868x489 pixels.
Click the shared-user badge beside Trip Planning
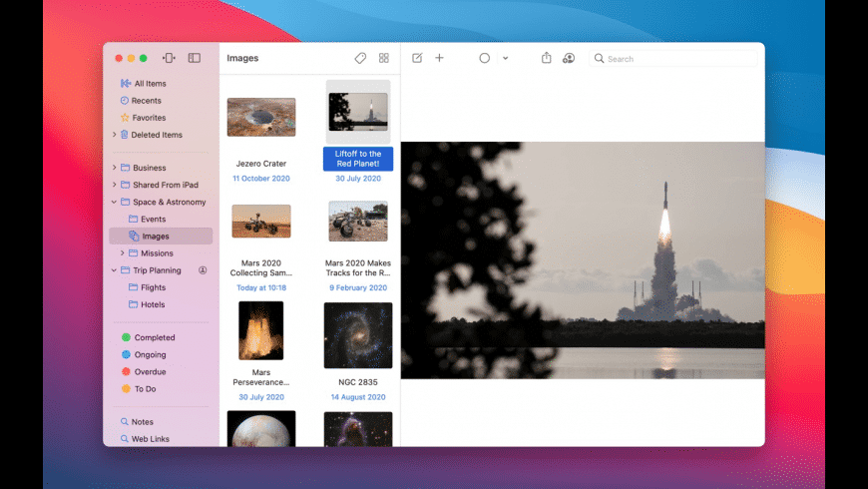pyautogui.click(x=203, y=270)
